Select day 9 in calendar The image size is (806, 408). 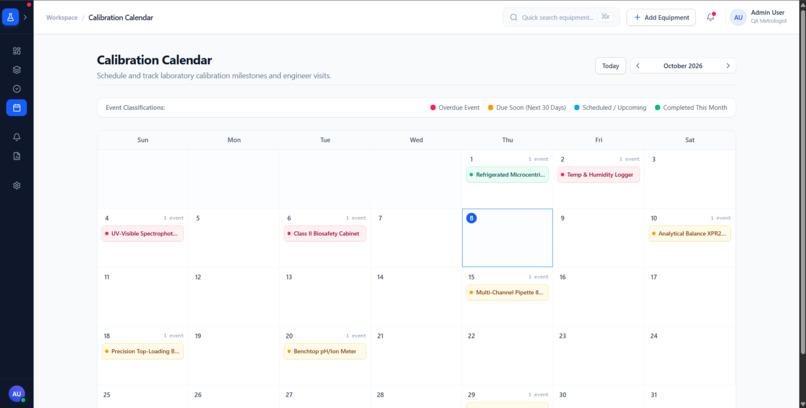click(x=598, y=238)
